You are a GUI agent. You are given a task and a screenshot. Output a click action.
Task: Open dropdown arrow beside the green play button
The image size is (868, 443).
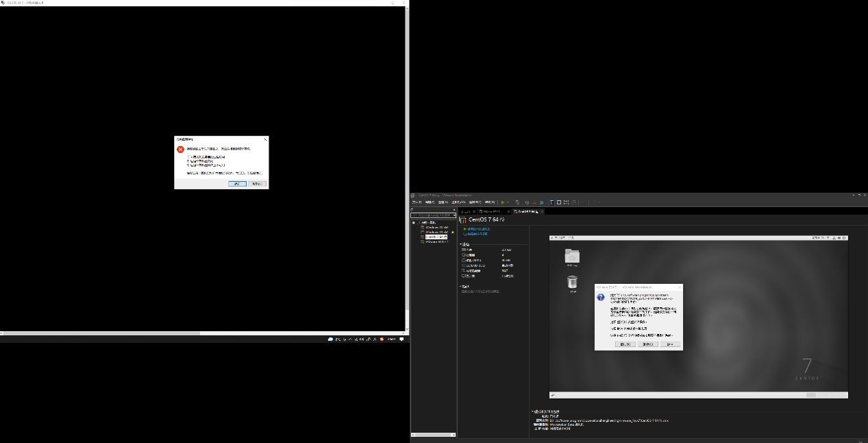[508, 202]
